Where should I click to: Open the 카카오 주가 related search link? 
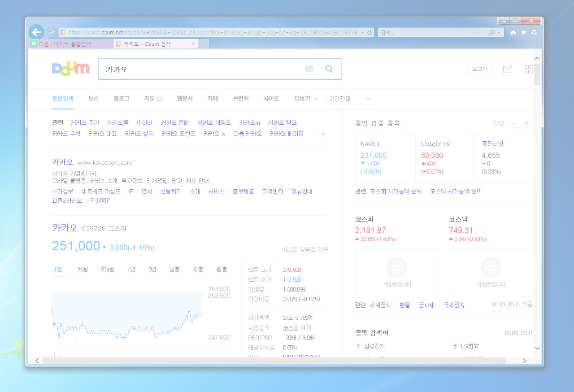point(85,122)
